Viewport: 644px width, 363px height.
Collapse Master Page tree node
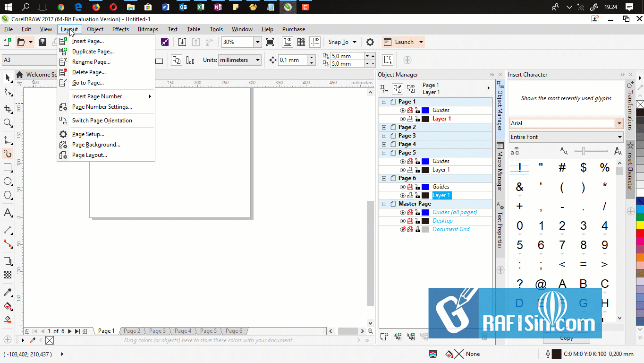(384, 204)
